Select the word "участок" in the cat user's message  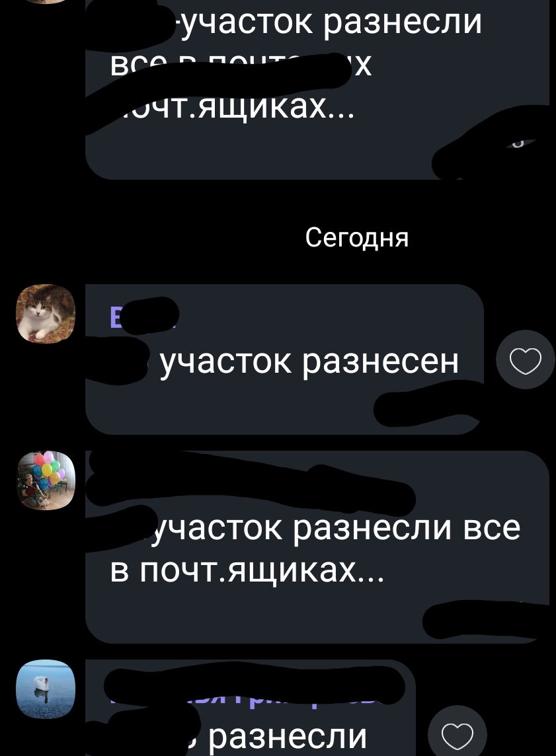pos(225,361)
